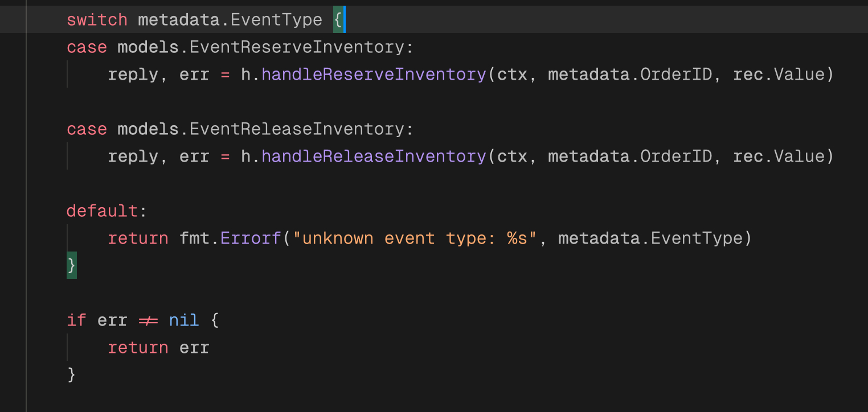
Task: Click ctx argument in the handleReleaseInventory call
Action: (x=512, y=156)
